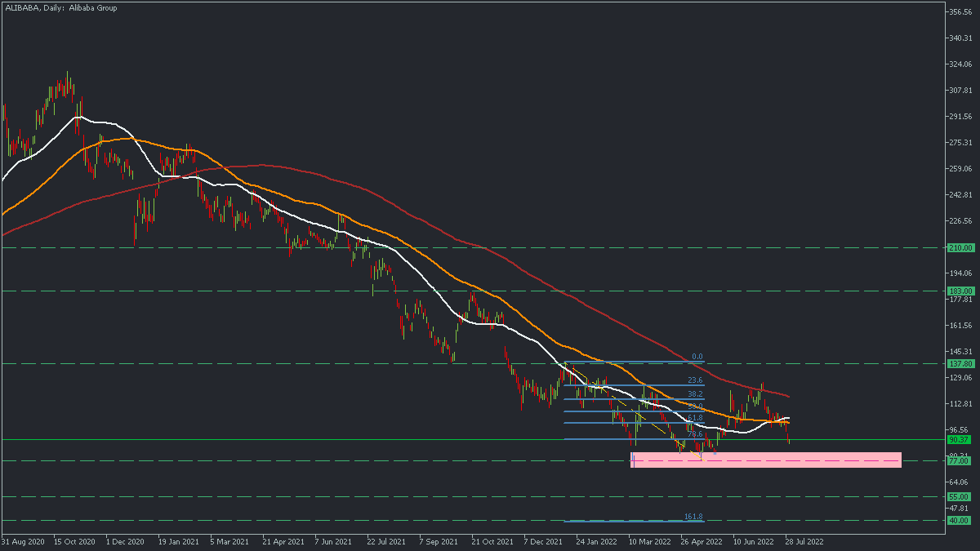This screenshot has width=980, height=551.
Task: Select the 31 Aug 2020 date label
Action: click(23, 540)
